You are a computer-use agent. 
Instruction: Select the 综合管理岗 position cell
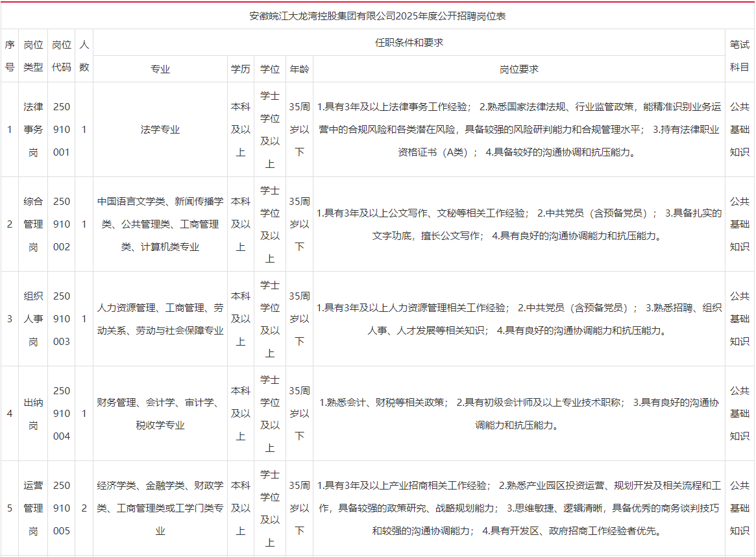33,224
